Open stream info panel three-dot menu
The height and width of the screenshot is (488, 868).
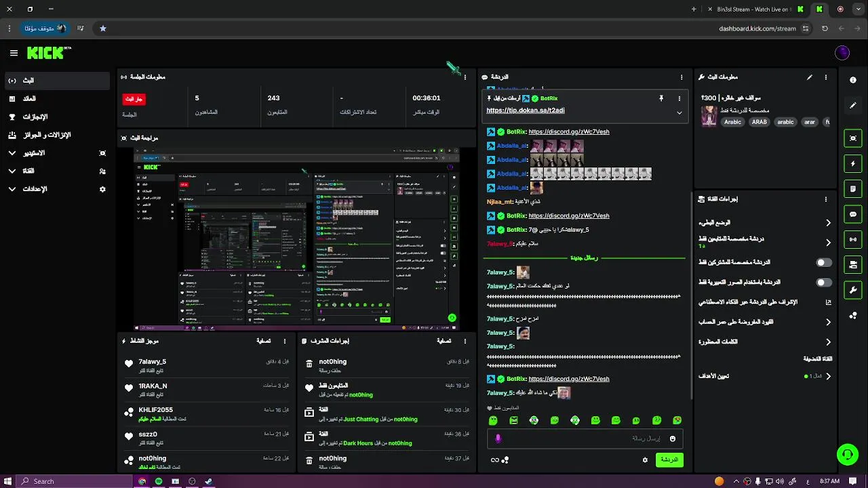pos(826,77)
